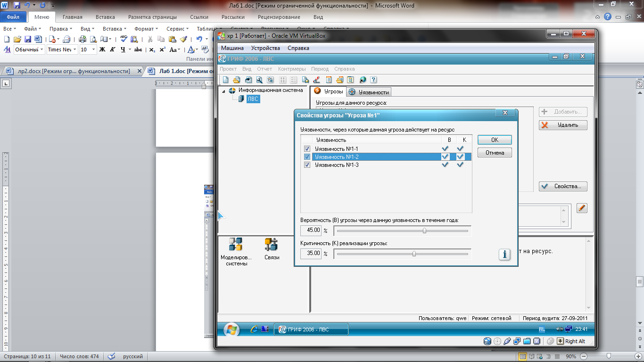The width and height of the screenshot is (644, 362).
Task: Open the Формат dropdown menu in Word
Action: 146,29
